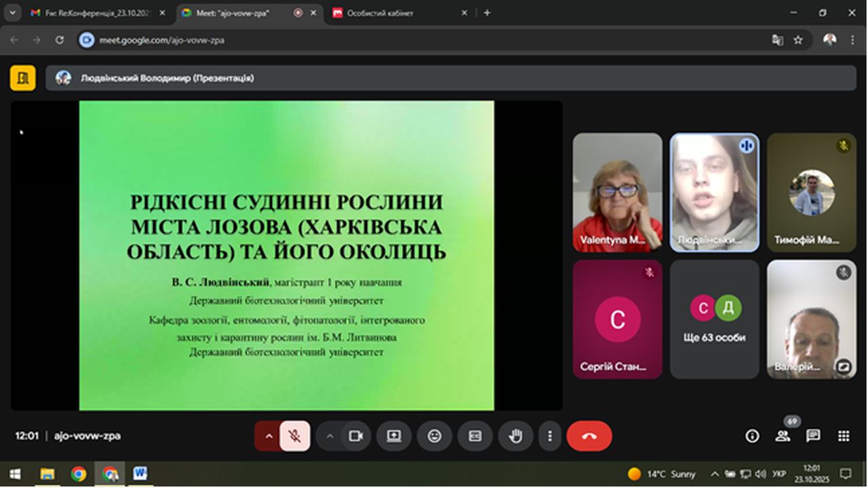Open the chat panel icon
868x488 pixels.
[813, 436]
